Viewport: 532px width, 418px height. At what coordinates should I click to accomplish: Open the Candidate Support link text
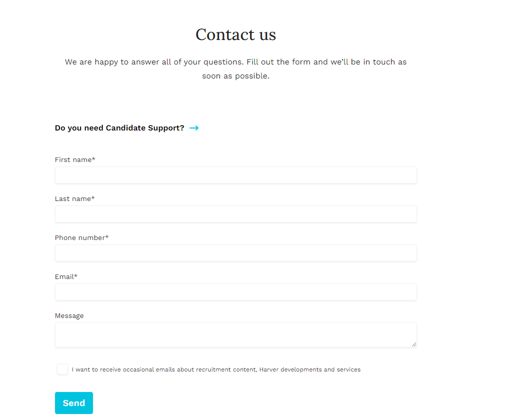[x=119, y=128]
